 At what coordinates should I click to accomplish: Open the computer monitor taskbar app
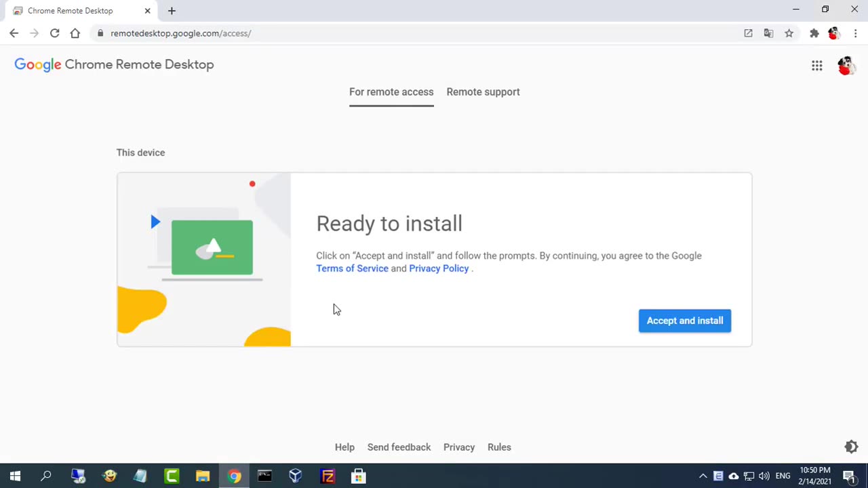[78, 476]
